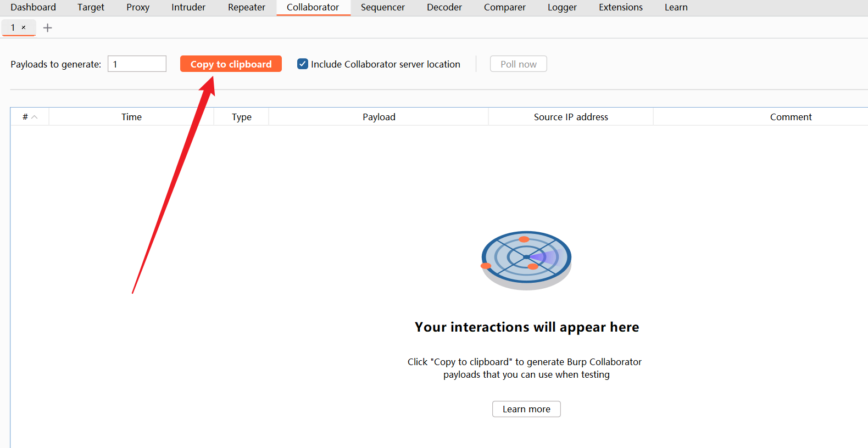Open the Extensions tab
Image resolution: width=868 pixels, height=448 pixels.
tap(621, 7)
